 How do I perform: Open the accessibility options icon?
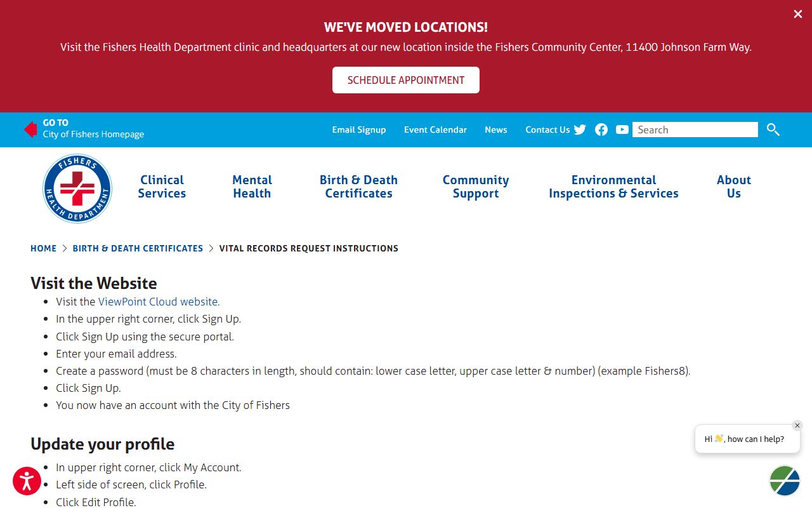coord(27,481)
